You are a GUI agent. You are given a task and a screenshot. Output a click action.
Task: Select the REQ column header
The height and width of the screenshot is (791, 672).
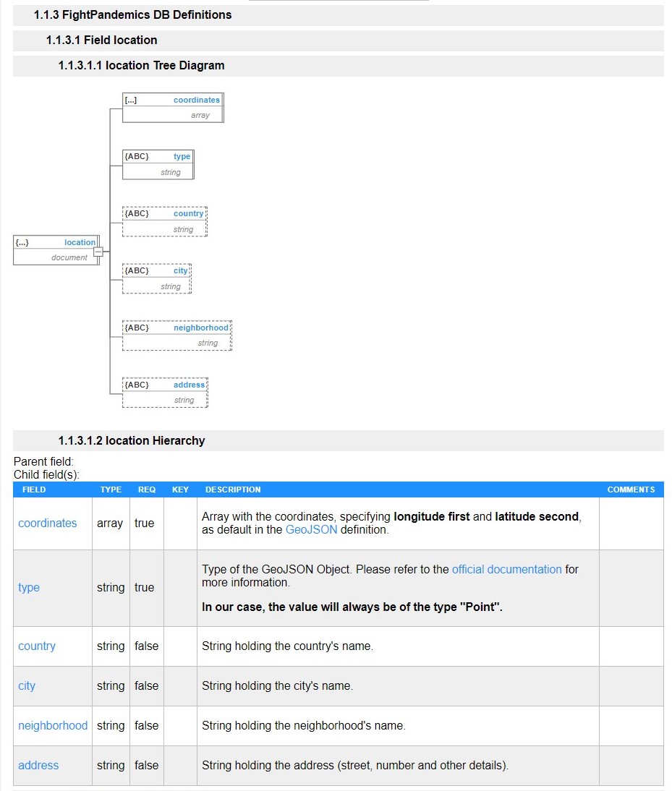click(147, 489)
